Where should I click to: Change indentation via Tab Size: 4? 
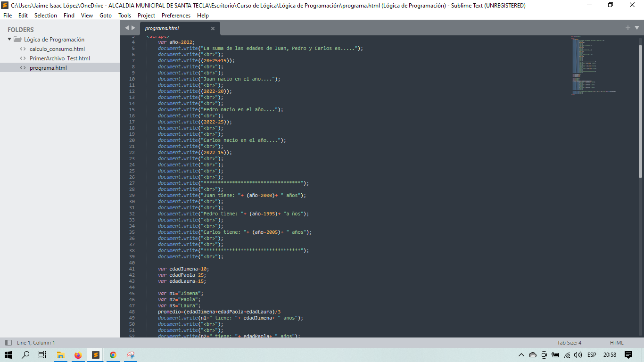point(569,343)
